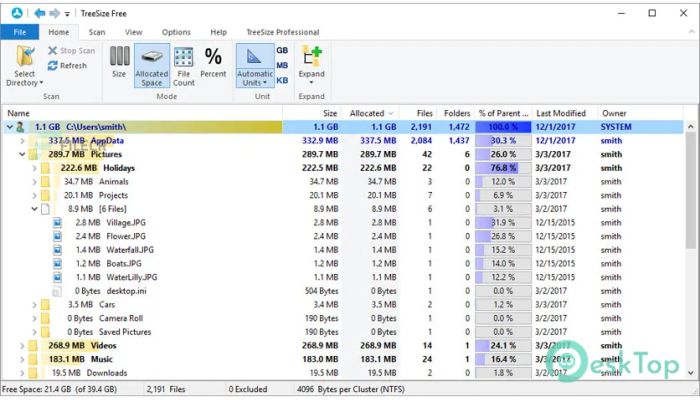Sort by the Files column header
700x400 pixels.
[419, 113]
